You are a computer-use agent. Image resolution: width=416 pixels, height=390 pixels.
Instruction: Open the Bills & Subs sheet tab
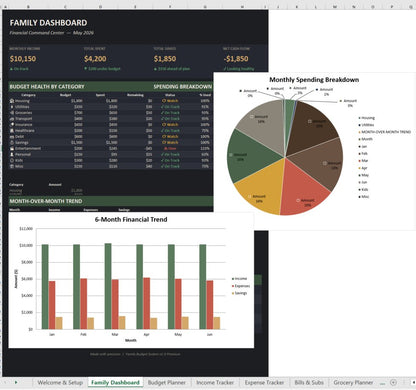click(x=309, y=382)
